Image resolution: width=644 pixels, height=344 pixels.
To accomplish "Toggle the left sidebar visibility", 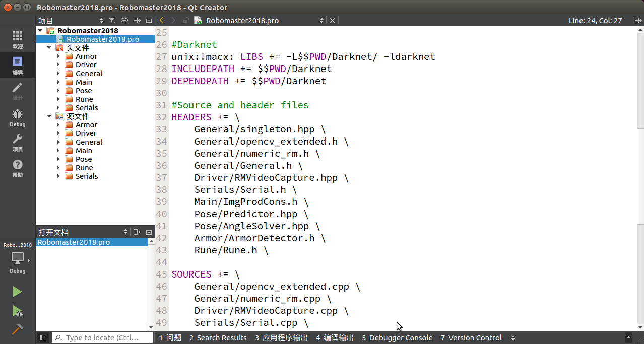I will tap(43, 338).
